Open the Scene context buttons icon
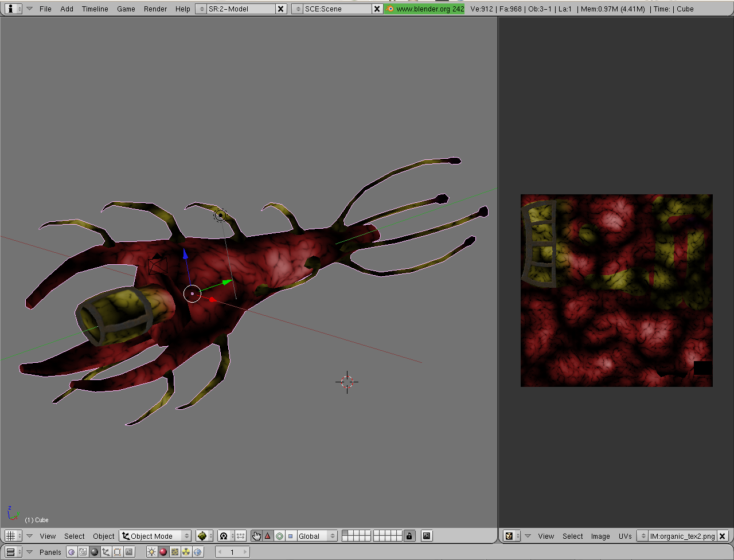Viewport: 734px width, 560px height. tap(129, 552)
